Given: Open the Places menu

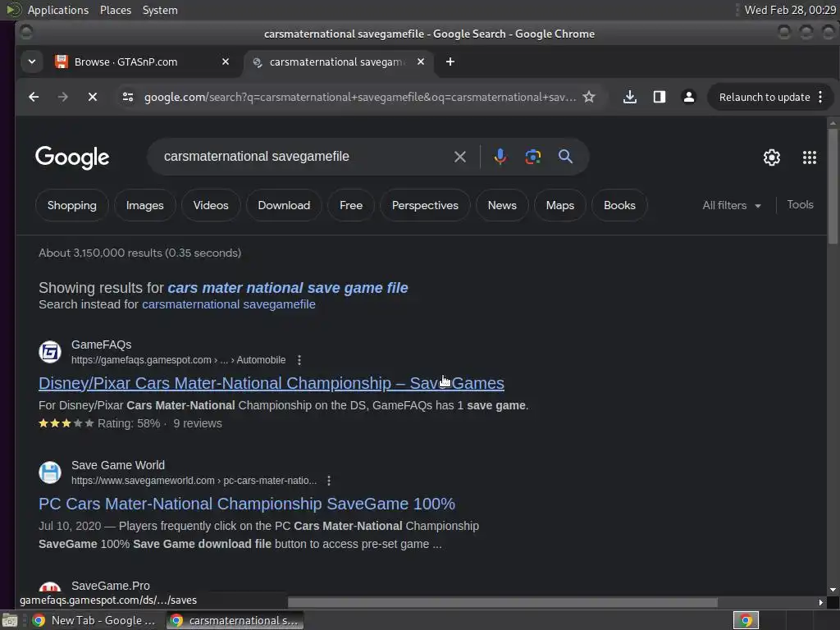Looking at the screenshot, I should coord(116,10).
